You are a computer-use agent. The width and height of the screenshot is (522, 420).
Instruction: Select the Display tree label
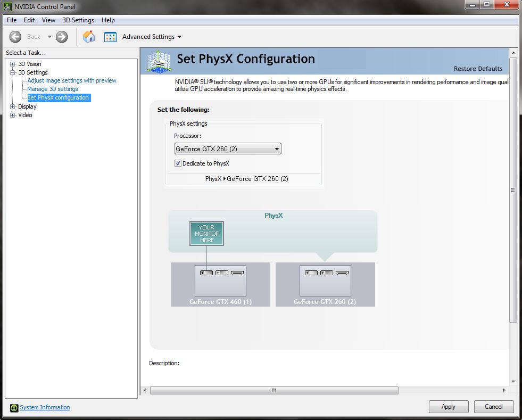[27, 106]
